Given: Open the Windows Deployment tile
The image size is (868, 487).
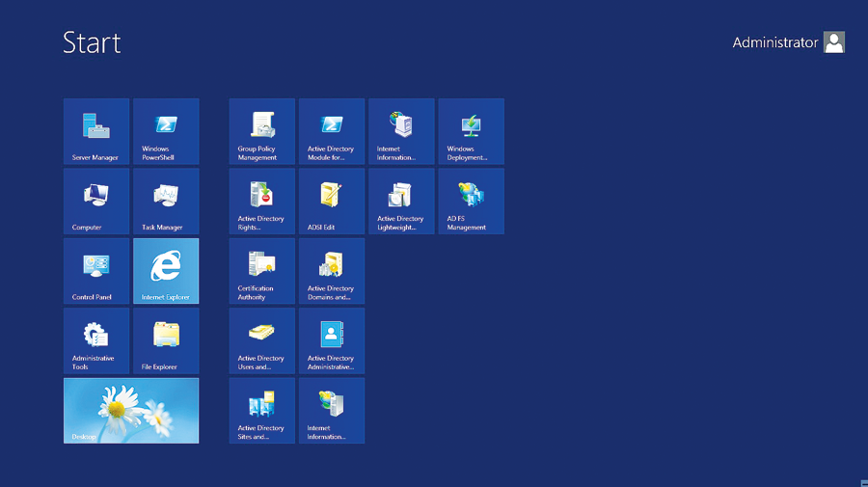Looking at the screenshot, I should coord(471,132).
